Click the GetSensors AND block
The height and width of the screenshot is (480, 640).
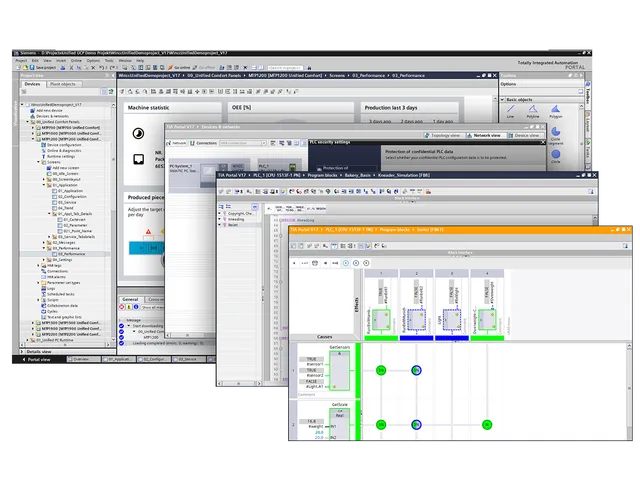(x=340, y=371)
